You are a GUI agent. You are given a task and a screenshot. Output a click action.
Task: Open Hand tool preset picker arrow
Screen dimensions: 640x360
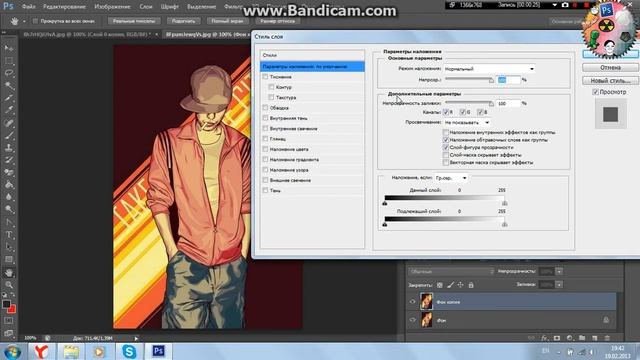(x=24, y=21)
